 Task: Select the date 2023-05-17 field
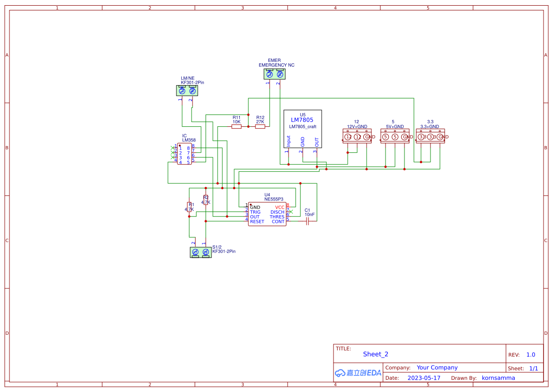pos(424,378)
